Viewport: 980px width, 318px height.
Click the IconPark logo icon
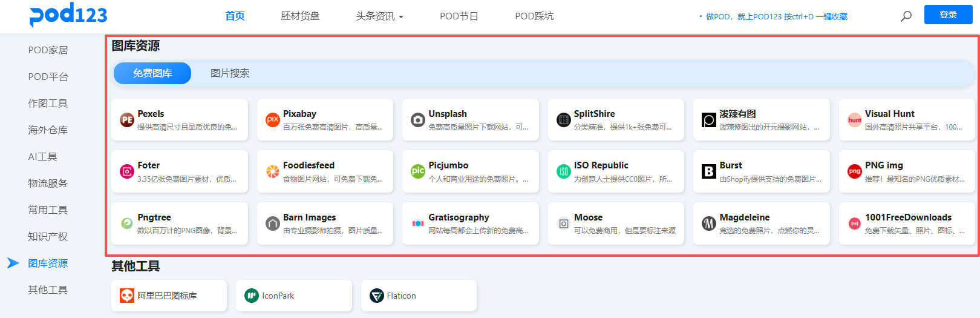[252, 296]
